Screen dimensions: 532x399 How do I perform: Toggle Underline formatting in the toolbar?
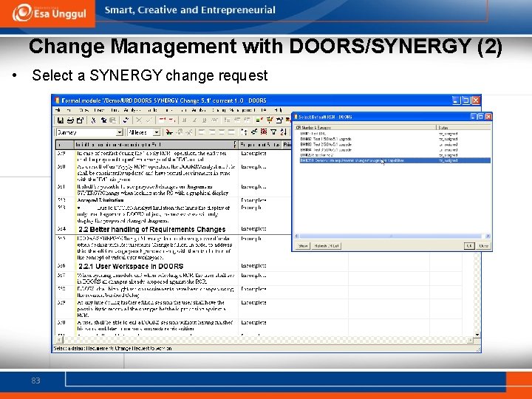[x=204, y=120]
